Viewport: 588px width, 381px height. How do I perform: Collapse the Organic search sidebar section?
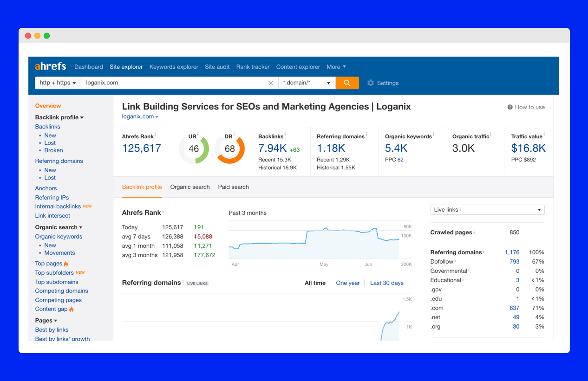coord(59,227)
